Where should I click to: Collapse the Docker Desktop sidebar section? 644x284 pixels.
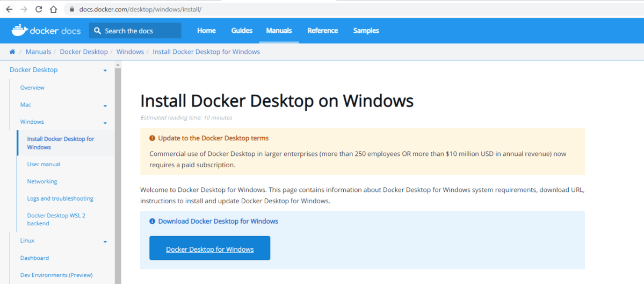105,70
